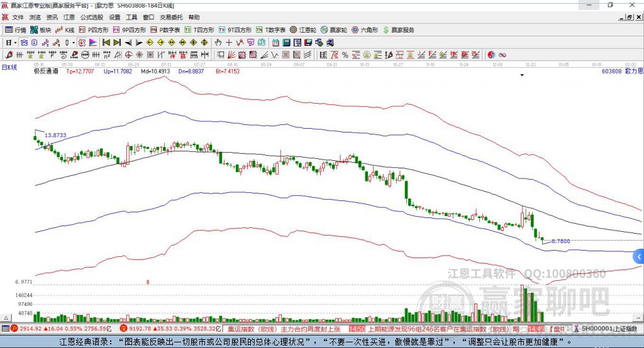Switch to the K线 chart view

coord(65,30)
